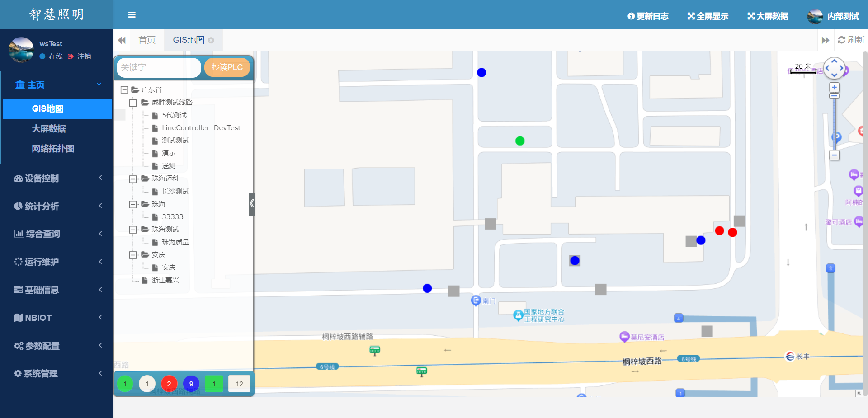Select 长沙测试 tree item

(x=175, y=192)
